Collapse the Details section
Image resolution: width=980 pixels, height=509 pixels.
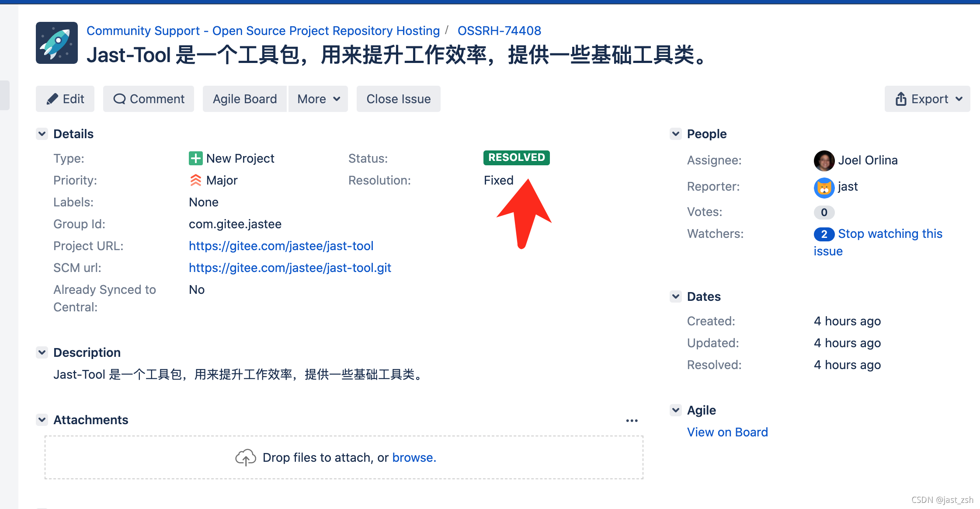point(42,134)
